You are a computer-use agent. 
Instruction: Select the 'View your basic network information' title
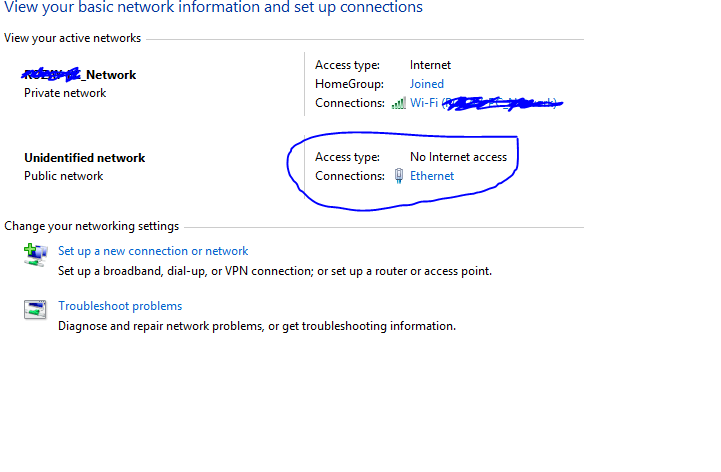click(x=213, y=7)
